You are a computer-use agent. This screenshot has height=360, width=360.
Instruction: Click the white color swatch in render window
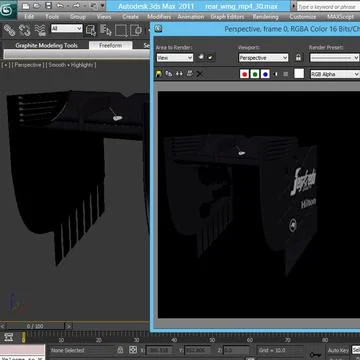coord(299,74)
